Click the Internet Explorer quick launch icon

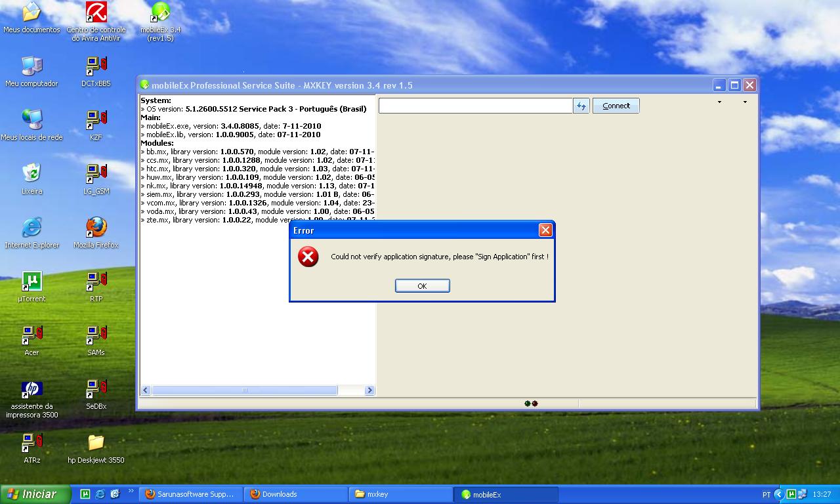click(x=100, y=494)
